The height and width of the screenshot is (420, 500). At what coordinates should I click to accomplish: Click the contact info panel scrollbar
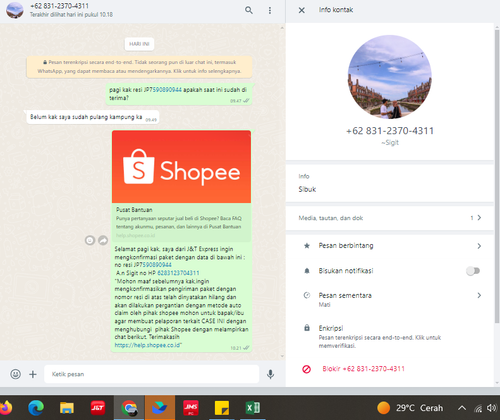tap(497, 177)
